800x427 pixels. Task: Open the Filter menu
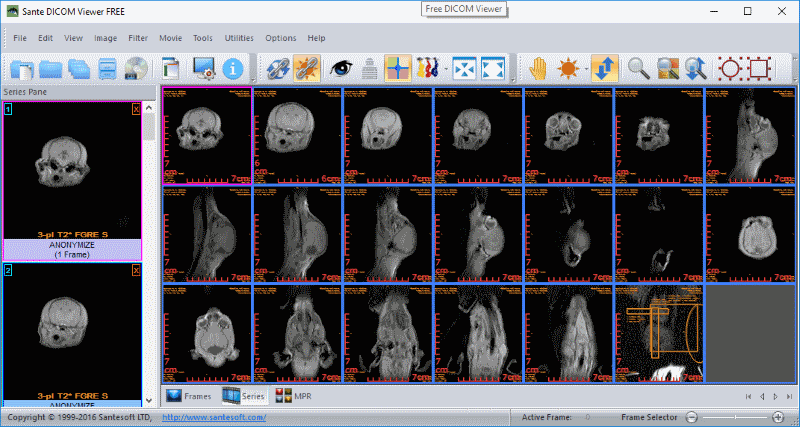(x=138, y=38)
